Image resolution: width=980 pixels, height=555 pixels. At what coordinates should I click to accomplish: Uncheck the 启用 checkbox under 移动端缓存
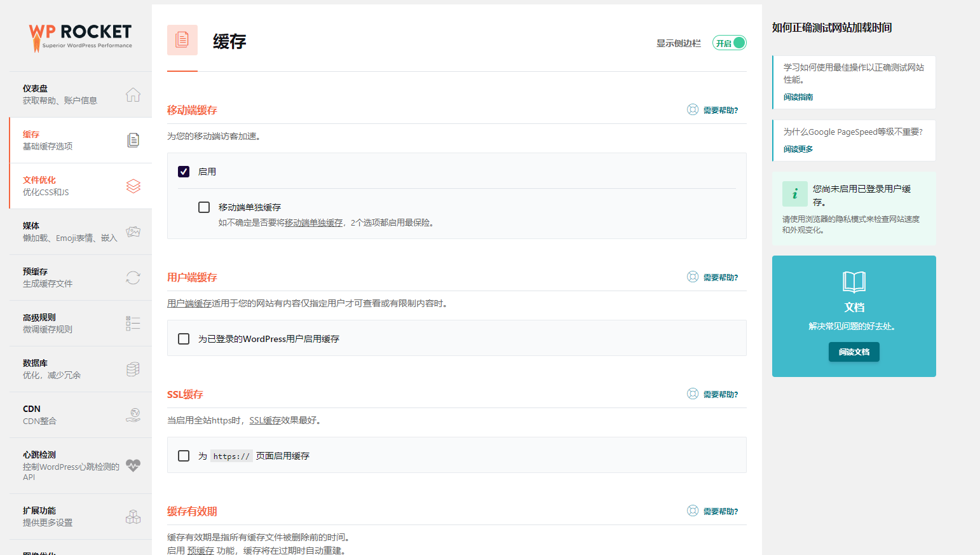pos(184,171)
